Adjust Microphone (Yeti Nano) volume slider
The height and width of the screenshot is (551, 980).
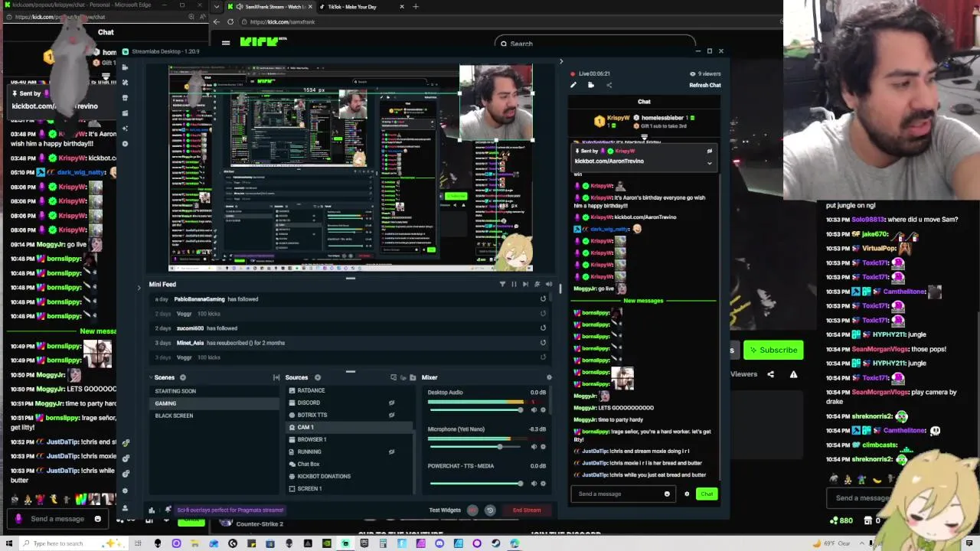(x=475, y=446)
